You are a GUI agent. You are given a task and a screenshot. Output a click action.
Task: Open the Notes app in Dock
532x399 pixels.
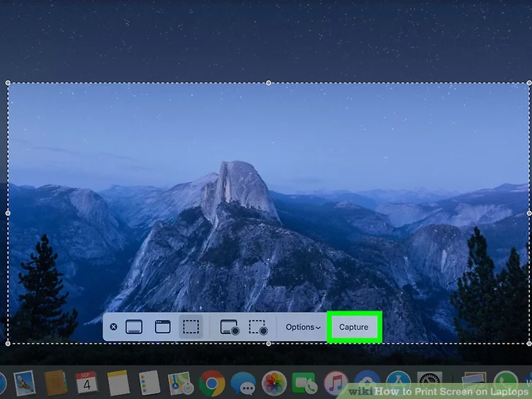(118, 383)
